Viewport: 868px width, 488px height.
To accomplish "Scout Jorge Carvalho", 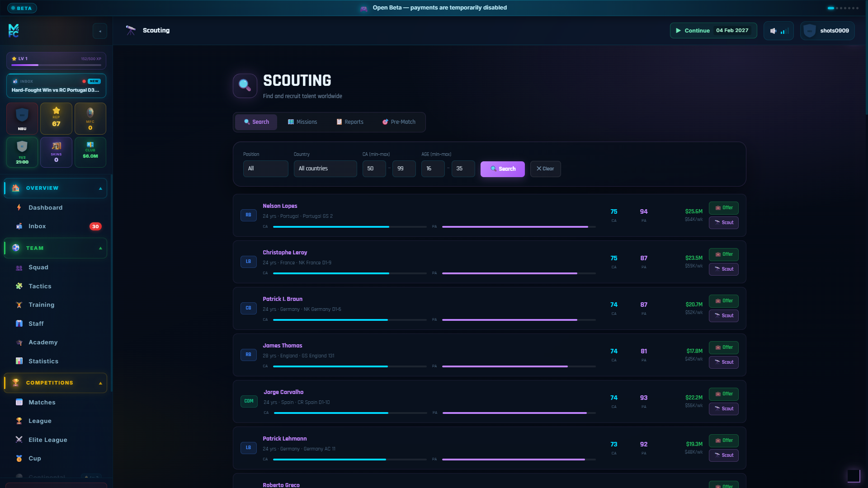I will (x=724, y=409).
